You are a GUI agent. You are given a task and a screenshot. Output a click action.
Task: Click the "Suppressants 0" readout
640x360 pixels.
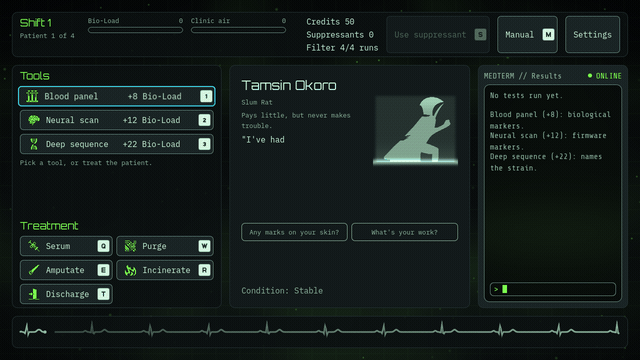point(340,35)
